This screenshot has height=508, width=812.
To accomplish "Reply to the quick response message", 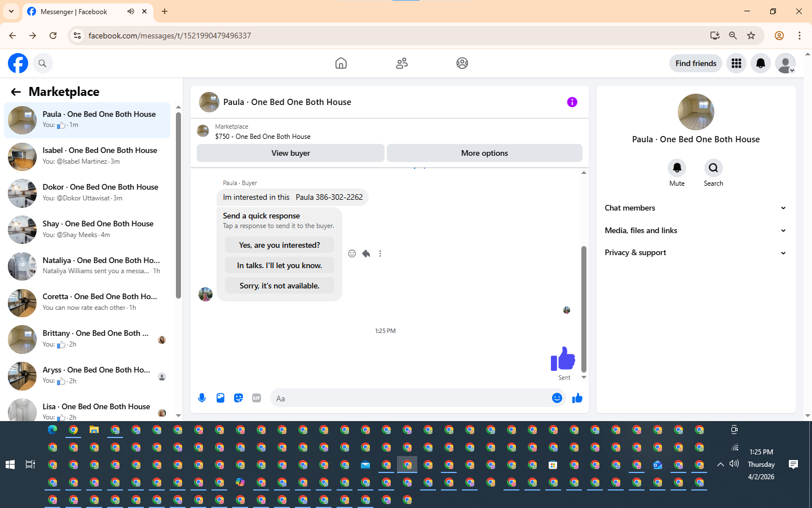I will click(366, 254).
